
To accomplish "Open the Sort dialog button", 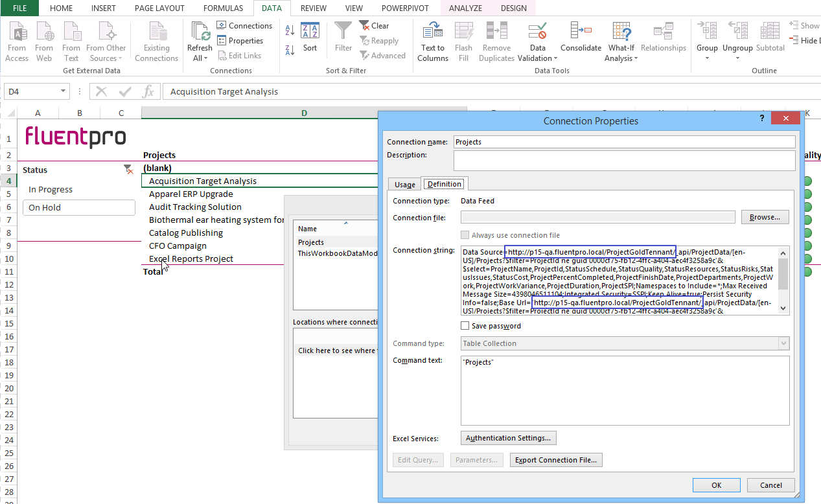I will coord(310,37).
